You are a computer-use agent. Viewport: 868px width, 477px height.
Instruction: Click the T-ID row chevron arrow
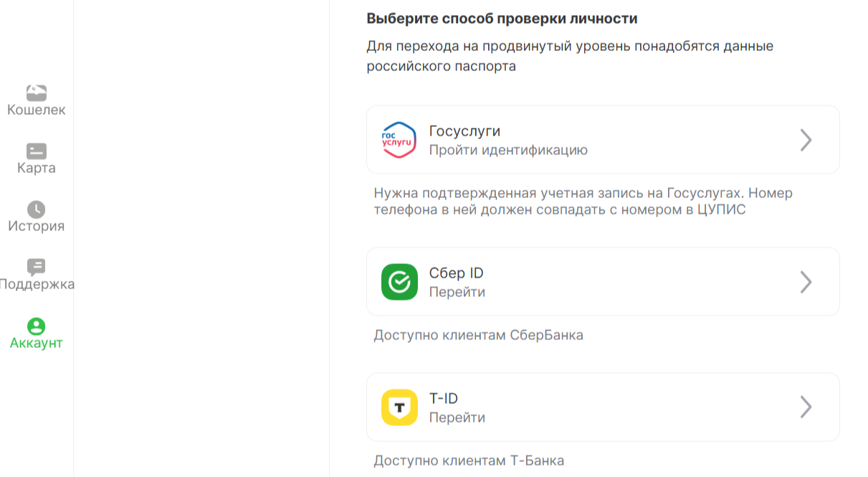tap(806, 407)
